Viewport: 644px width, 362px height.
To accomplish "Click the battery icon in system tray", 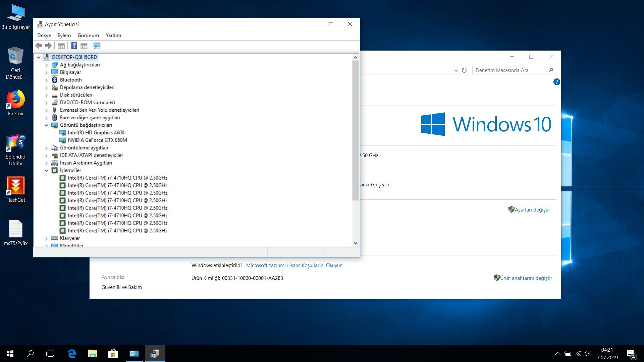I will [568, 354].
